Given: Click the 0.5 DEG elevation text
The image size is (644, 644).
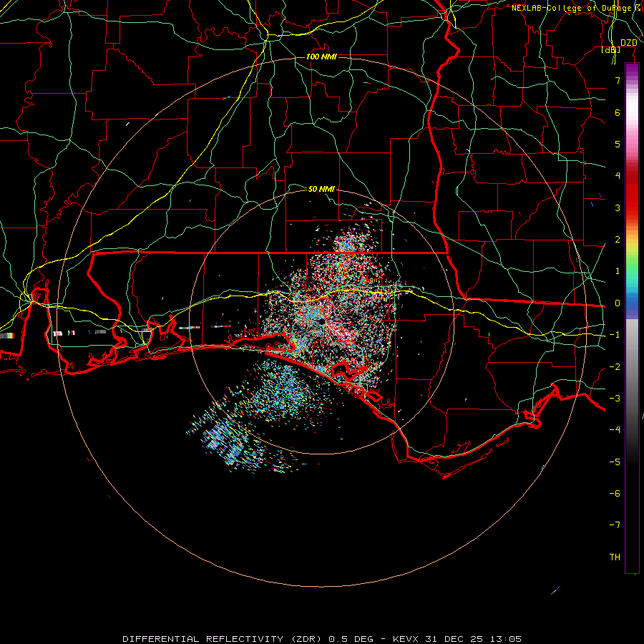Looking at the screenshot, I should 351,639.
